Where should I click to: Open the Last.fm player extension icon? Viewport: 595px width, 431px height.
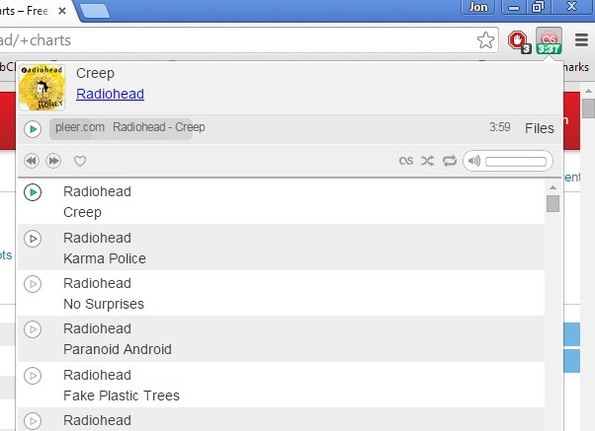tap(549, 41)
